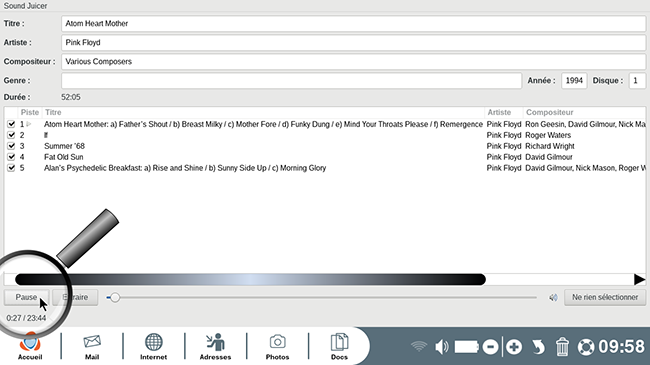Viewport: 650px width, 365px height.
Task: Click the Compositeur column header
Action: click(x=550, y=112)
